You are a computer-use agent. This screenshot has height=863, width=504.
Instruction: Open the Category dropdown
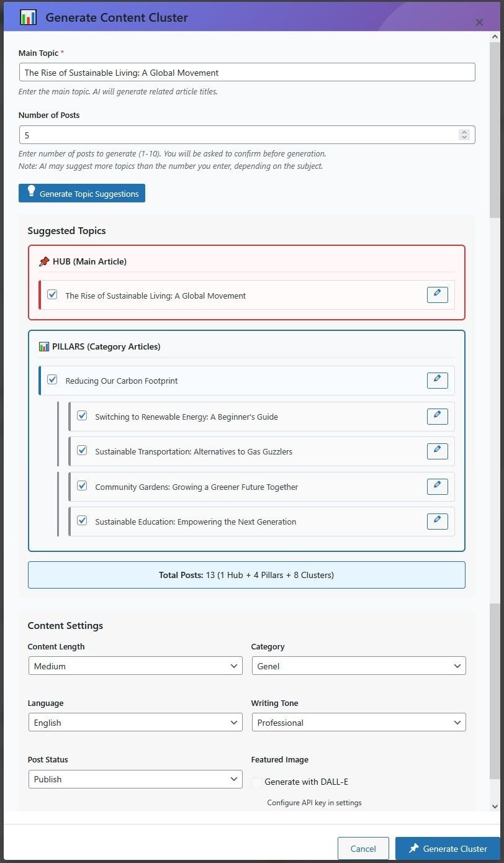tap(358, 666)
